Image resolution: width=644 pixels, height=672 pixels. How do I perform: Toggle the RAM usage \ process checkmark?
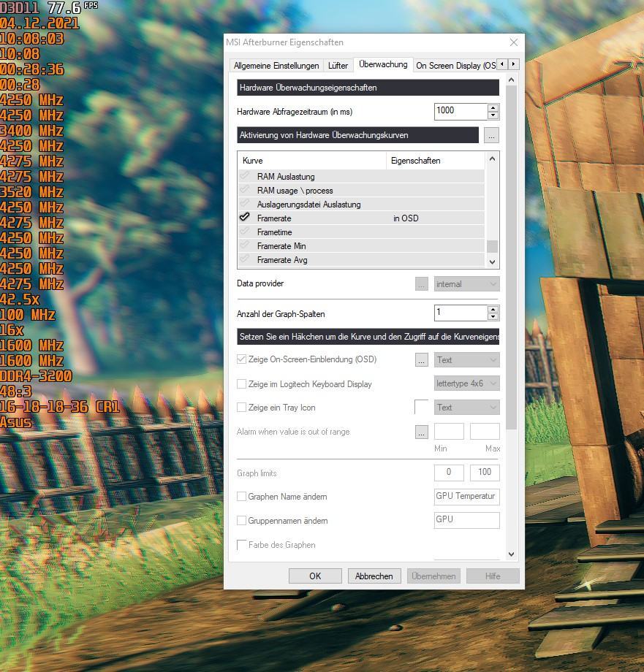(244, 189)
